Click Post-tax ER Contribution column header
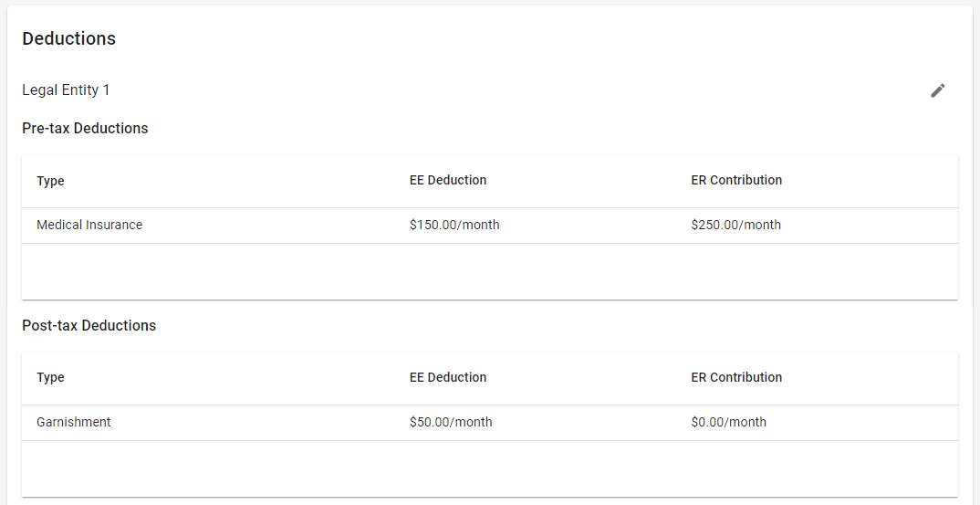 (x=736, y=377)
